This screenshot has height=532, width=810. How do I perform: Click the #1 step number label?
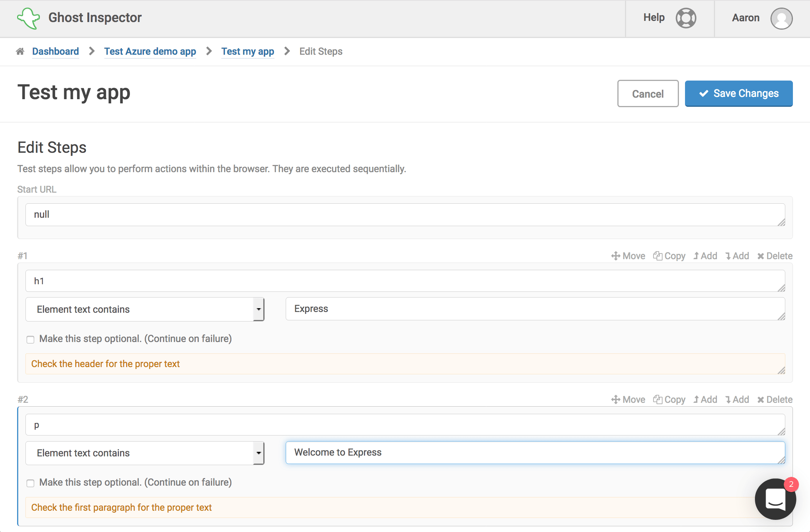tap(23, 256)
